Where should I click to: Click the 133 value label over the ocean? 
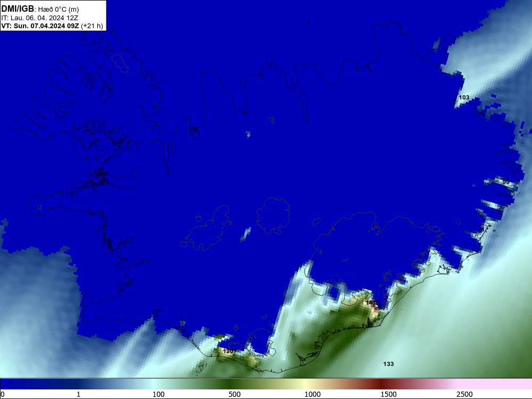[388, 364]
